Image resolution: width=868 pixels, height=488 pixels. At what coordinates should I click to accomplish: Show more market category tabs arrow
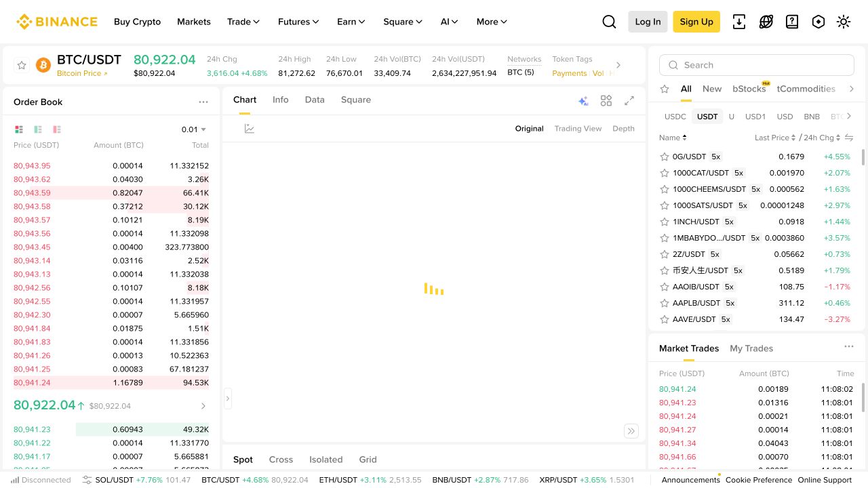tap(852, 89)
